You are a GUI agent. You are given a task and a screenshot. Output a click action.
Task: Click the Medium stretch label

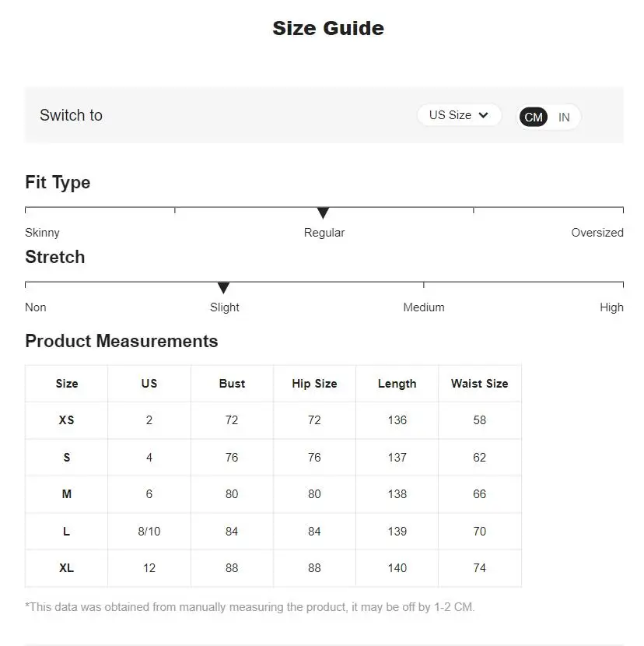424,307
